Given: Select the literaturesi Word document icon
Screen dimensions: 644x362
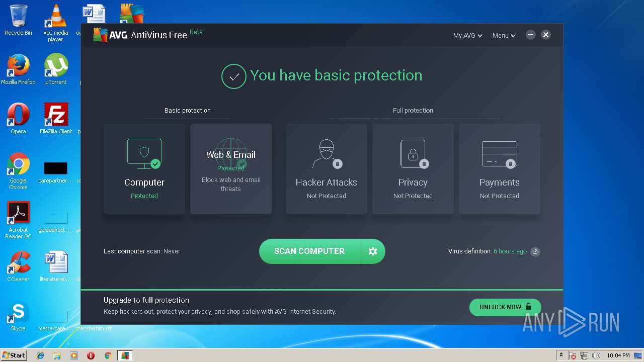Looking at the screenshot, I should [x=55, y=266].
